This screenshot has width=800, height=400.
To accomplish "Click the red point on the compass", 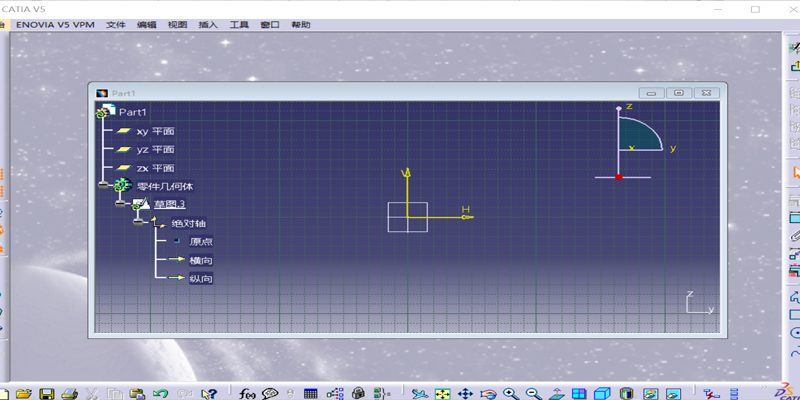I will coord(619,177).
